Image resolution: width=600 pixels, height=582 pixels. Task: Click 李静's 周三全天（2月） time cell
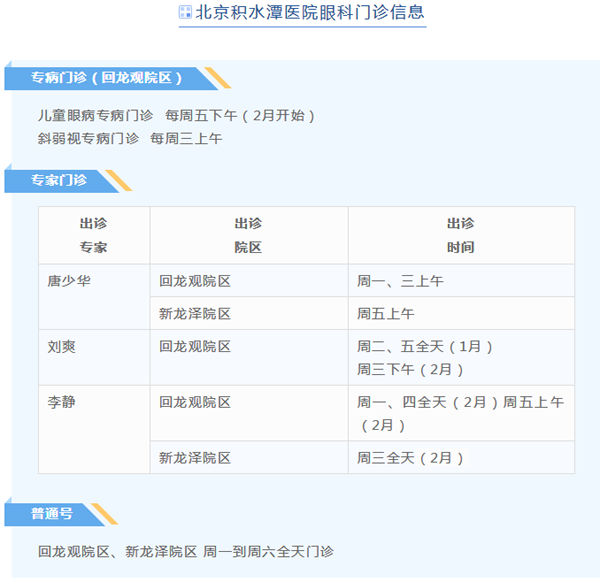[x=411, y=457]
